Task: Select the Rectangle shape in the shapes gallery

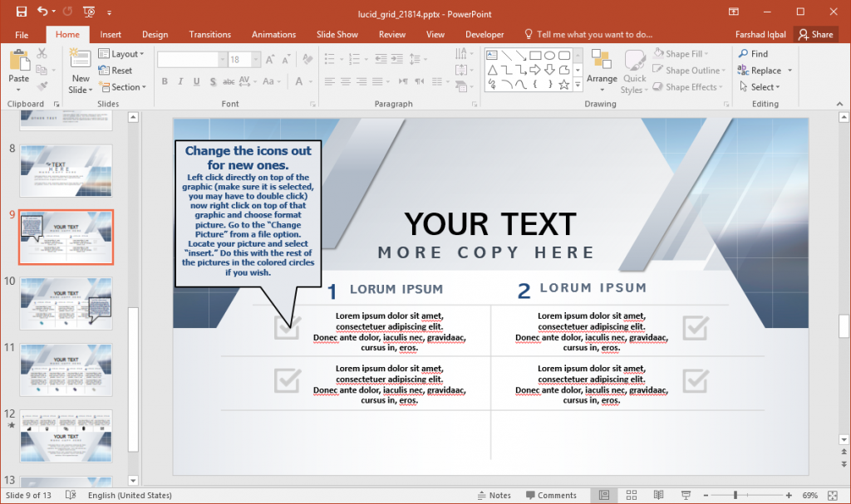Action: coord(536,56)
